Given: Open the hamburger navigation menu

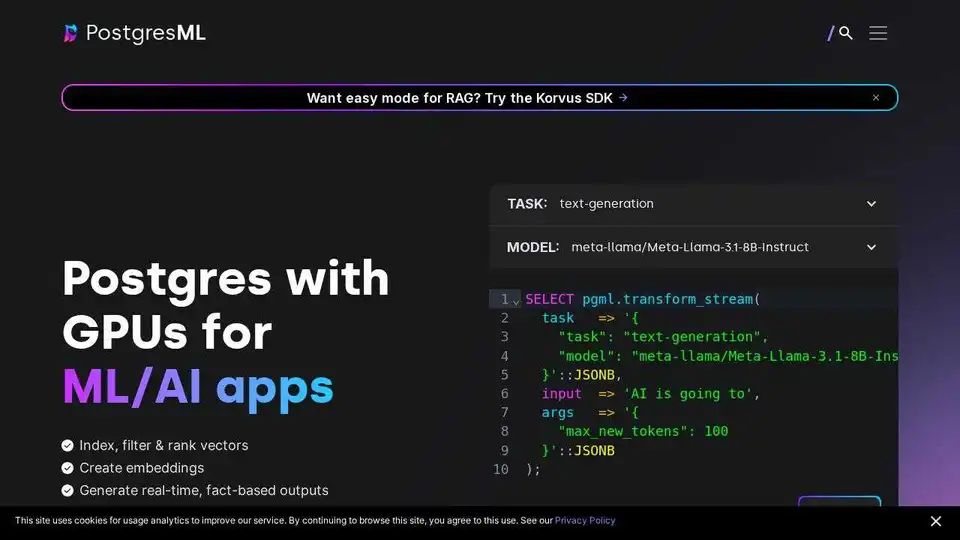Looking at the screenshot, I should [878, 33].
